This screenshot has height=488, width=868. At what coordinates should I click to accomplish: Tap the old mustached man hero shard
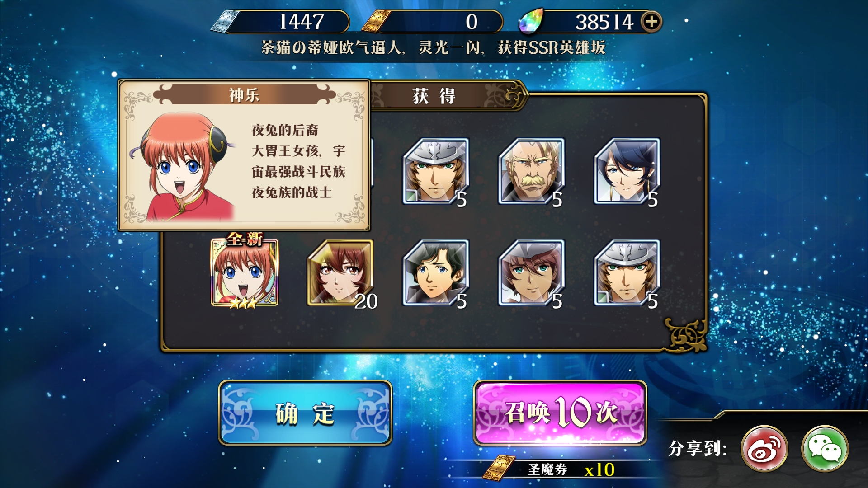point(532,172)
